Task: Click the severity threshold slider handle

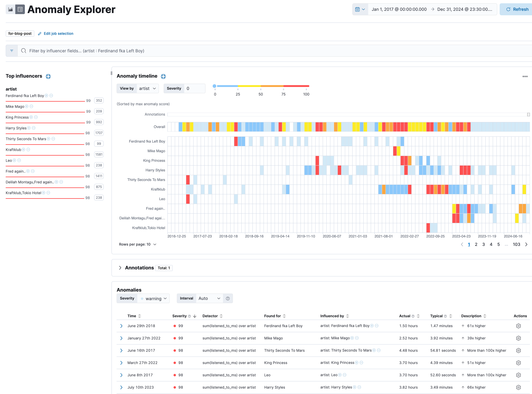Action: click(x=214, y=86)
